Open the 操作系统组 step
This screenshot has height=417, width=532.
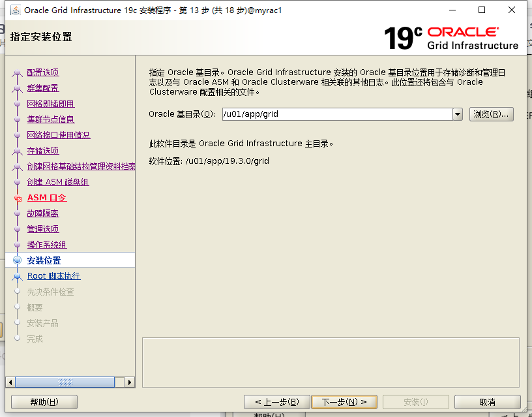coord(47,245)
